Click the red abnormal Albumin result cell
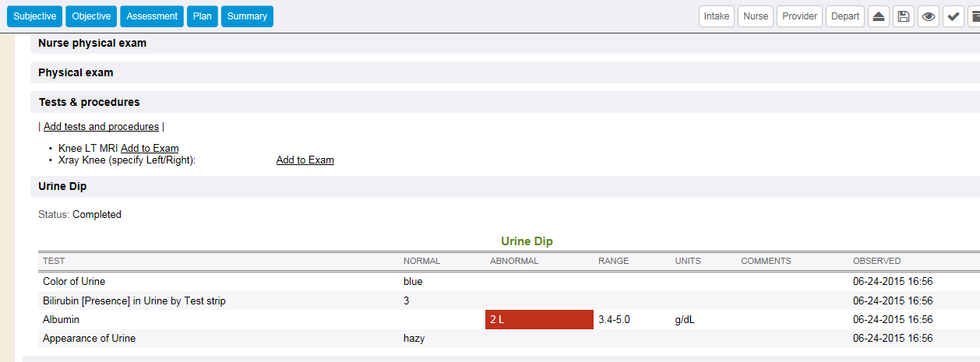This screenshot has width=980, height=362. pos(539,320)
